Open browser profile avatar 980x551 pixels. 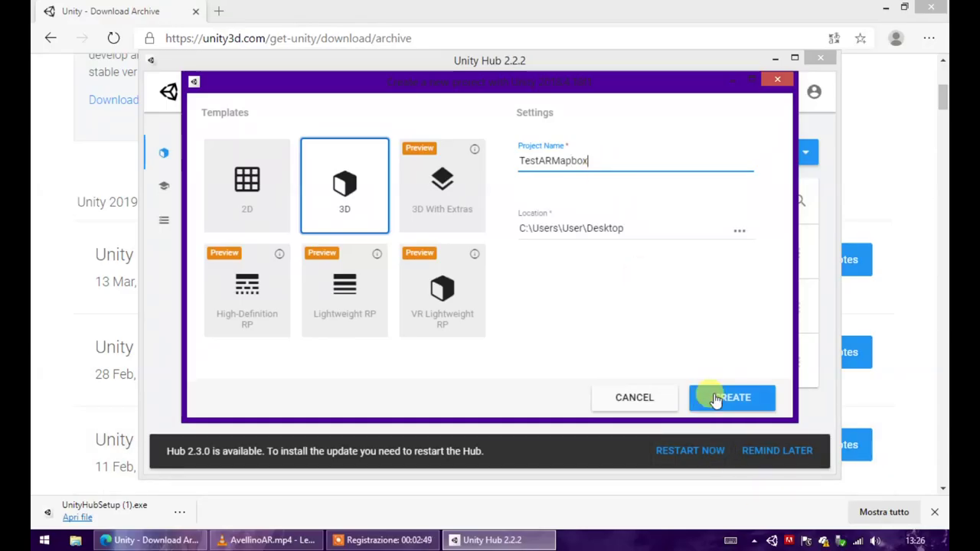[x=896, y=38]
